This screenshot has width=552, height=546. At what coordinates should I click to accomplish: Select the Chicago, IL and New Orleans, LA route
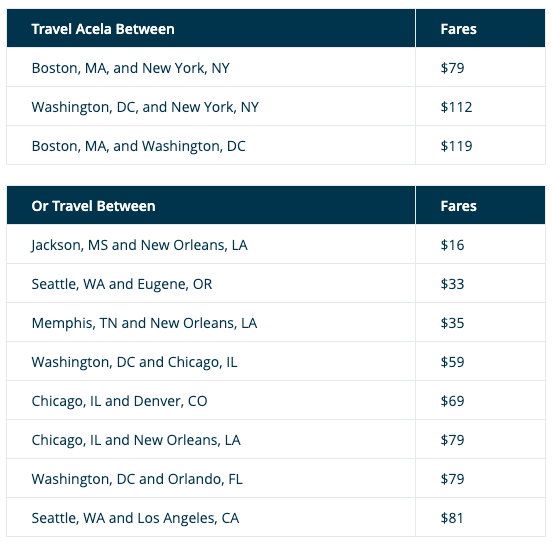pos(136,440)
